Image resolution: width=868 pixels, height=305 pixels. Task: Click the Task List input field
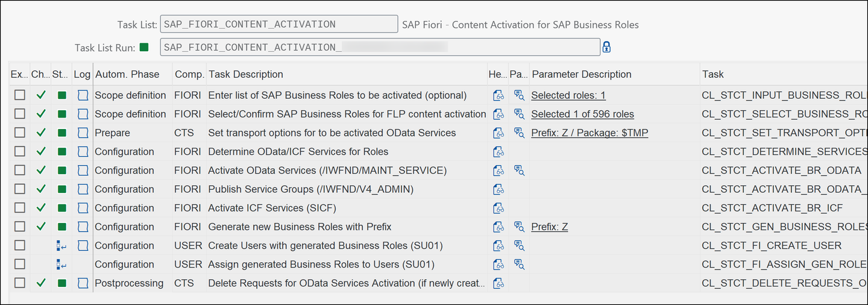[x=278, y=25]
